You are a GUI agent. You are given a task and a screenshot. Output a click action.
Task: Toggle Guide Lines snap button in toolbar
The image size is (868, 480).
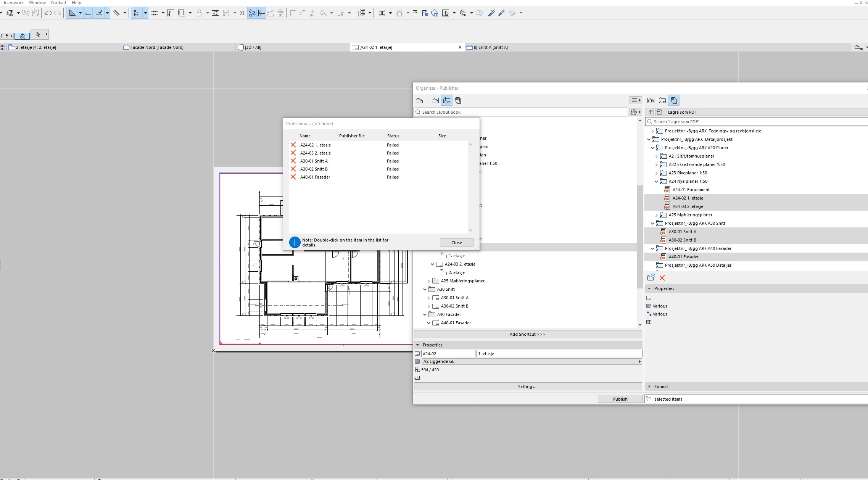(72, 13)
